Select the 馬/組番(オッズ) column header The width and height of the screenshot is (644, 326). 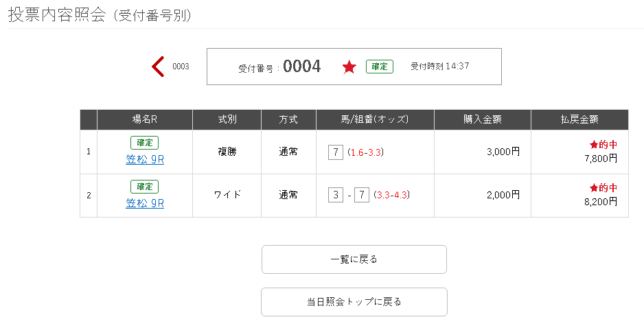(375, 119)
